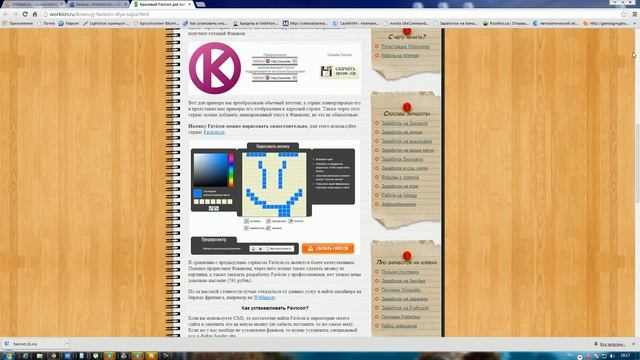Open the browser home page icon
Screen dimensions: 640x360
(35, 14)
